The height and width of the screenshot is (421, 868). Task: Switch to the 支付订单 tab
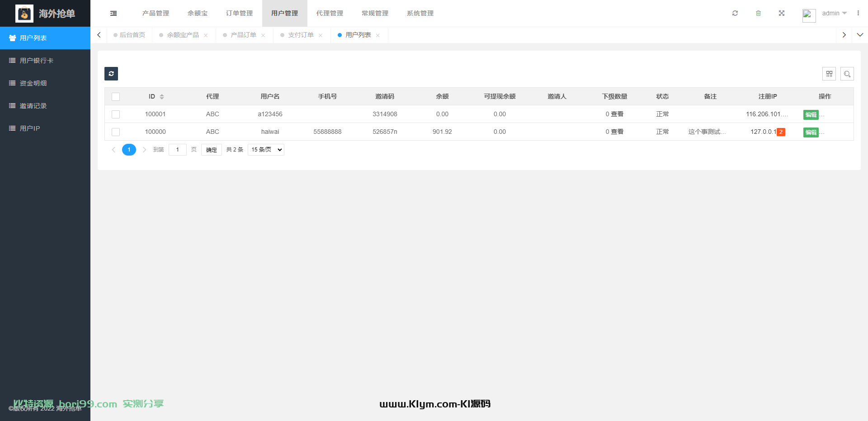[x=301, y=35]
